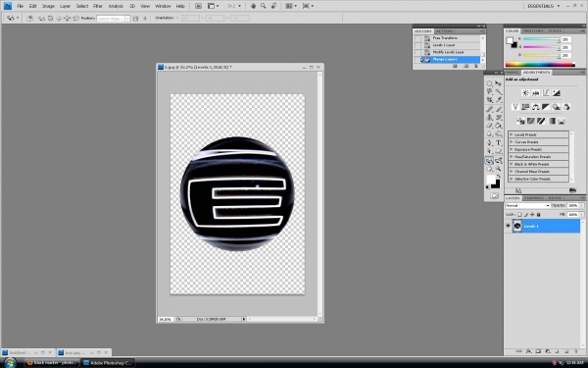Add a Vibrance adjustment

515,107
